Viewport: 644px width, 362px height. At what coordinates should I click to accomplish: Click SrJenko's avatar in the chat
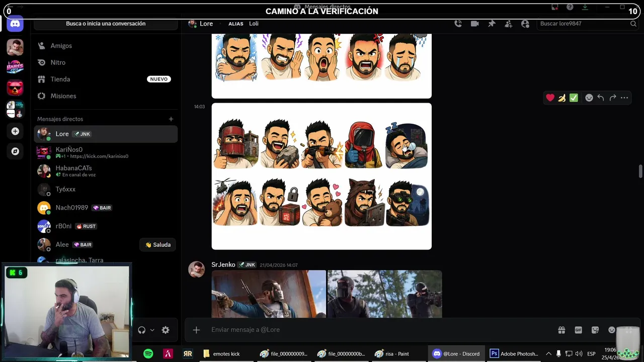(x=196, y=269)
